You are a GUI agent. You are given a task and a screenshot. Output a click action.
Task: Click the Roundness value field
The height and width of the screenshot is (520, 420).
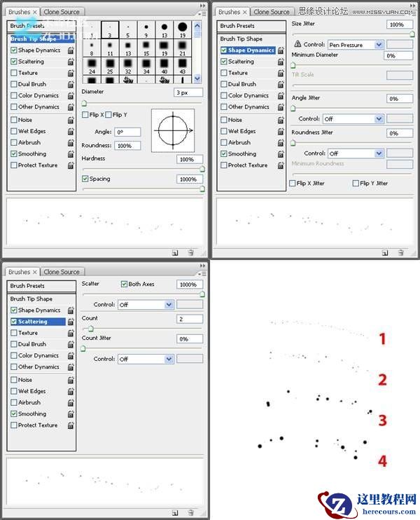coord(127,146)
